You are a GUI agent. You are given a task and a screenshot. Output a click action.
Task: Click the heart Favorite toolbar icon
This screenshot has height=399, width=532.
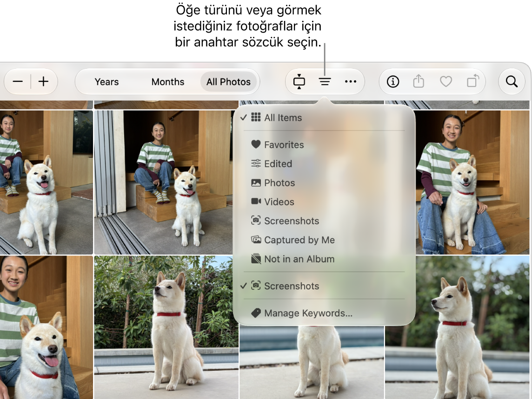coord(446,82)
